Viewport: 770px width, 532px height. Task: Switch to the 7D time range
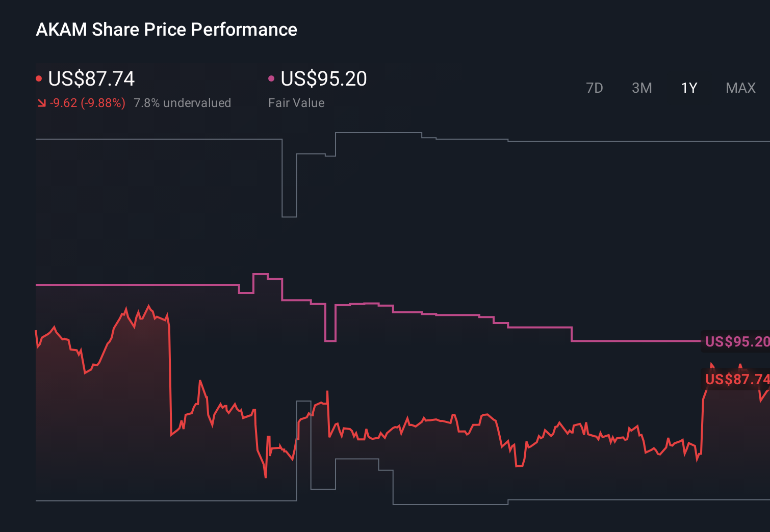click(595, 88)
